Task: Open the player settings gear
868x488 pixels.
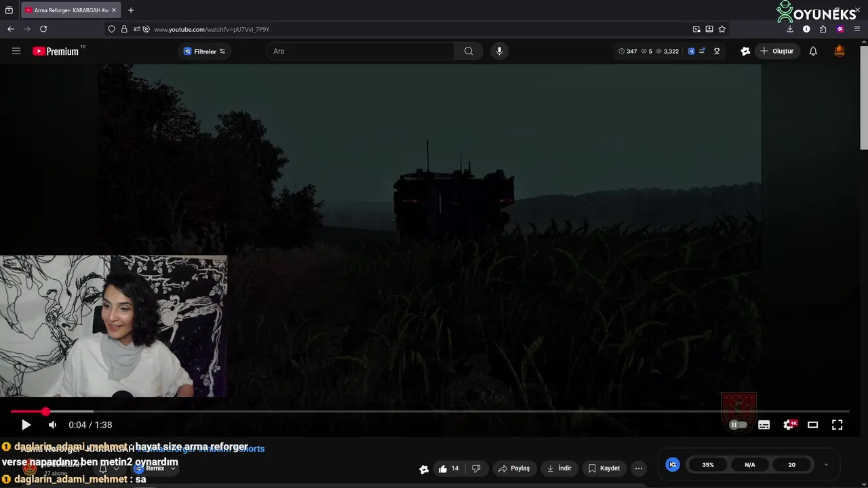Action: (x=789, y=425)
